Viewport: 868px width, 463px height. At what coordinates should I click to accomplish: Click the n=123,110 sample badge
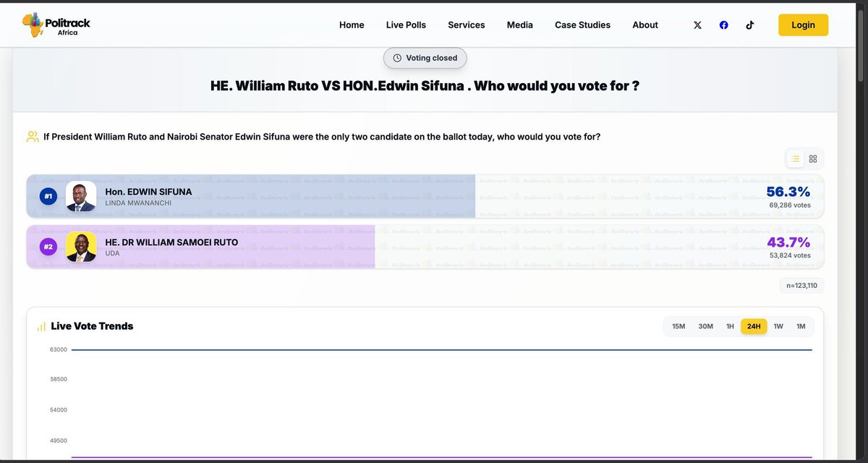click(x=801, y=286)
